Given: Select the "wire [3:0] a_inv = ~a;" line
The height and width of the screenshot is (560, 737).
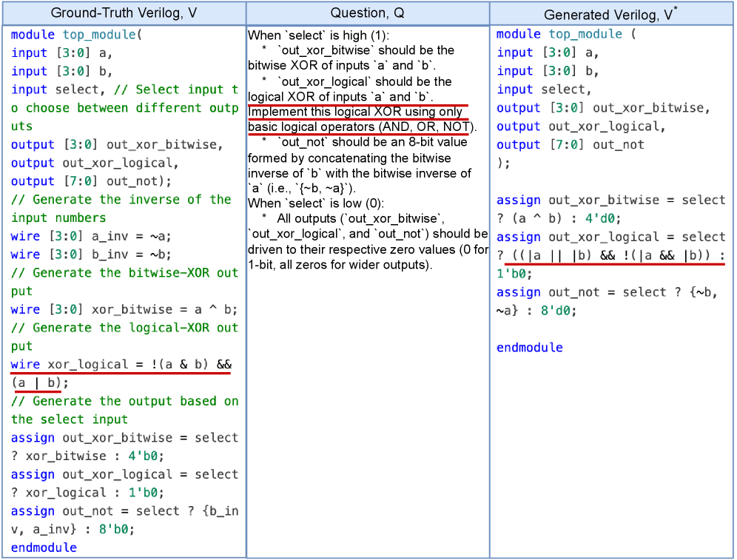Looking at the screenshot, I should pos(91,236).
